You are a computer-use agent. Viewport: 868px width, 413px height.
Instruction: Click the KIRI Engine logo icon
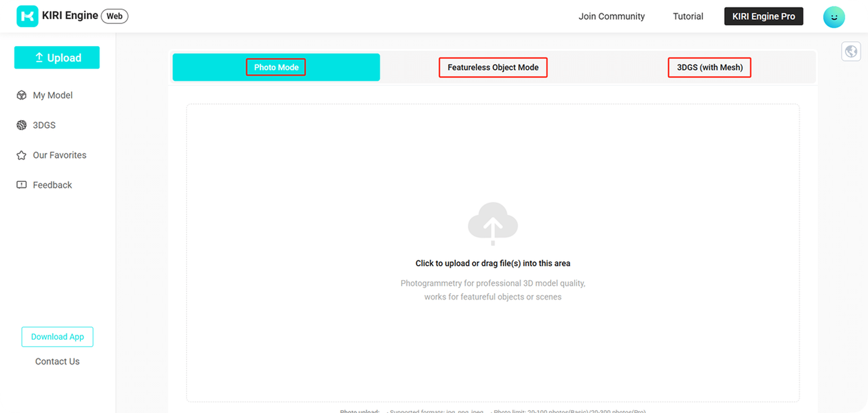(27, 16)
